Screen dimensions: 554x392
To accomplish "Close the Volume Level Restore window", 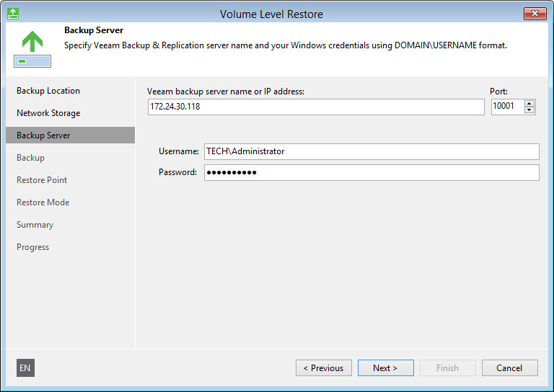I will pos(535,14).
